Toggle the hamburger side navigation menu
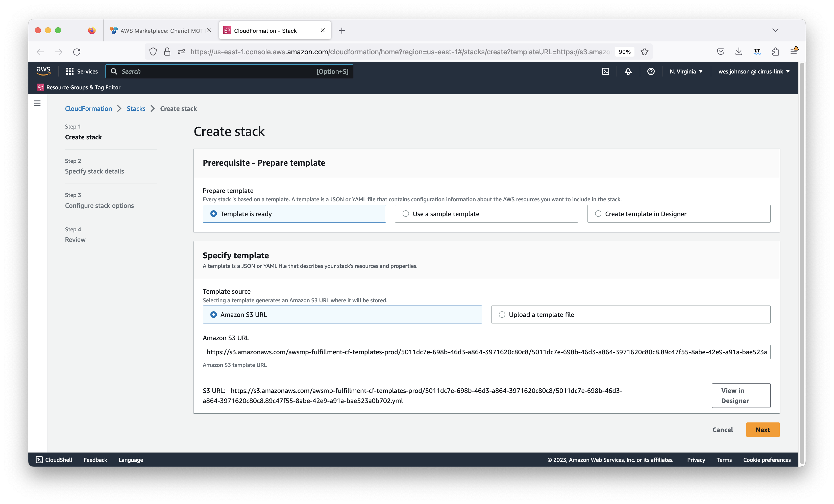Image resolution: width=834 pixels, height=504 pixels. pyautogui.click(x=37, y=103)
